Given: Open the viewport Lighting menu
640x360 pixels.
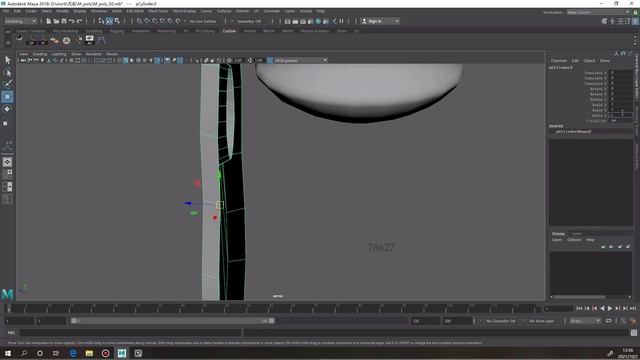Looking at the screenshot, I should [59, 54].
